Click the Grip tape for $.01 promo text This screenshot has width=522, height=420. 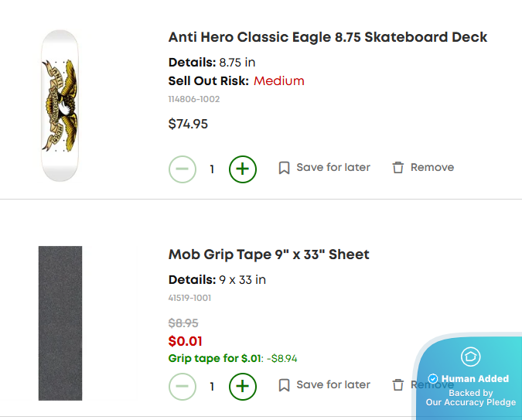[214, 358]
